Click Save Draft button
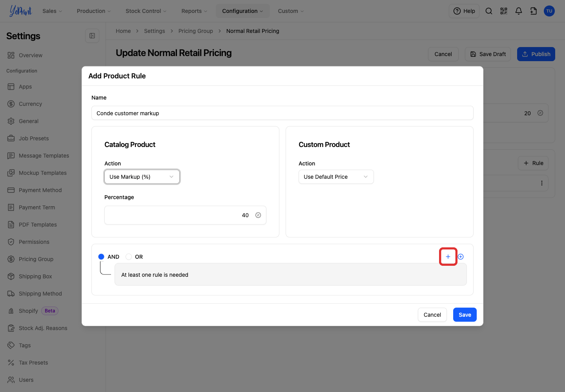565x392 pixels. coord(488,54)
